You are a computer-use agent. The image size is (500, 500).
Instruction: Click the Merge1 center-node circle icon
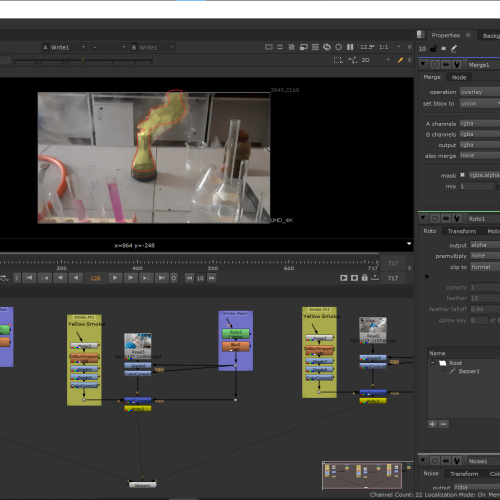(434, 64)
